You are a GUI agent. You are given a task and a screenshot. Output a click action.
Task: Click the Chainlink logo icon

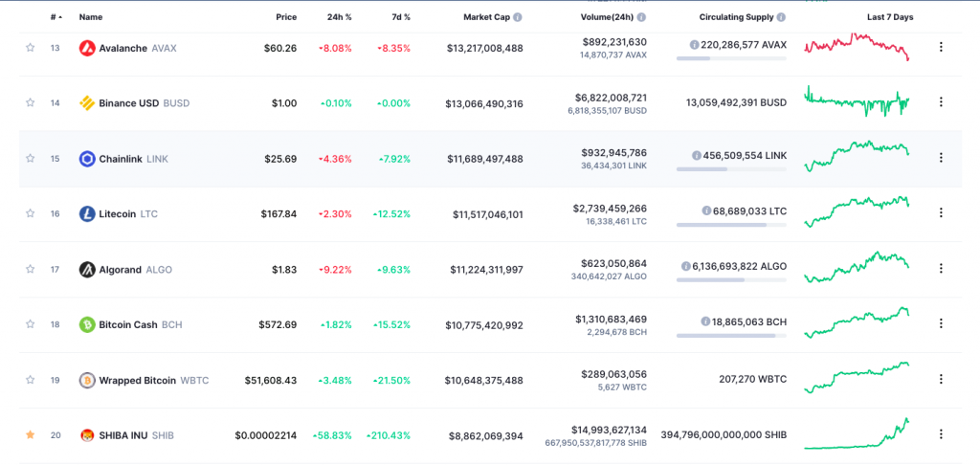[87, 159]
